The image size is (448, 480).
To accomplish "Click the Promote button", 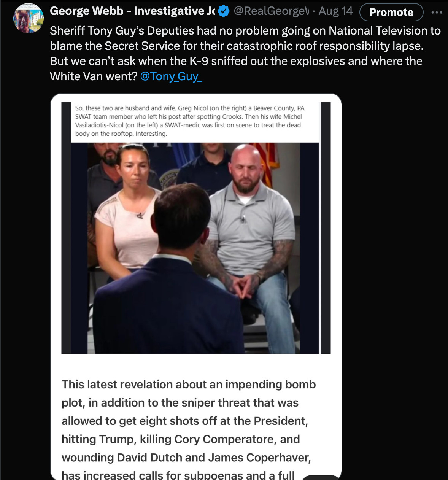I will click(391, 12).
